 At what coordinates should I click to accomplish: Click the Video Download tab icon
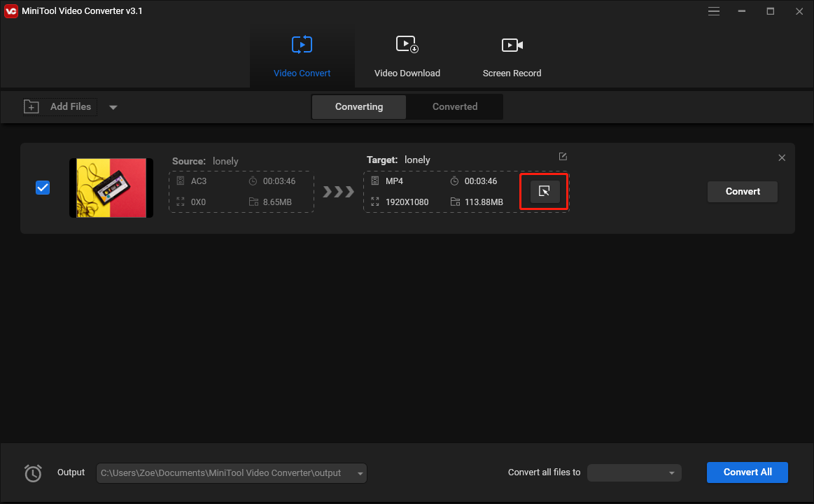coord(407,45)
